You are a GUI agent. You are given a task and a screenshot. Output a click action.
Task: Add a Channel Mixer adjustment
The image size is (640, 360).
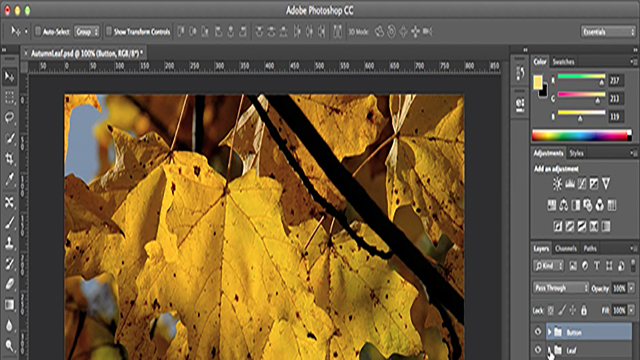pos(600,205)
